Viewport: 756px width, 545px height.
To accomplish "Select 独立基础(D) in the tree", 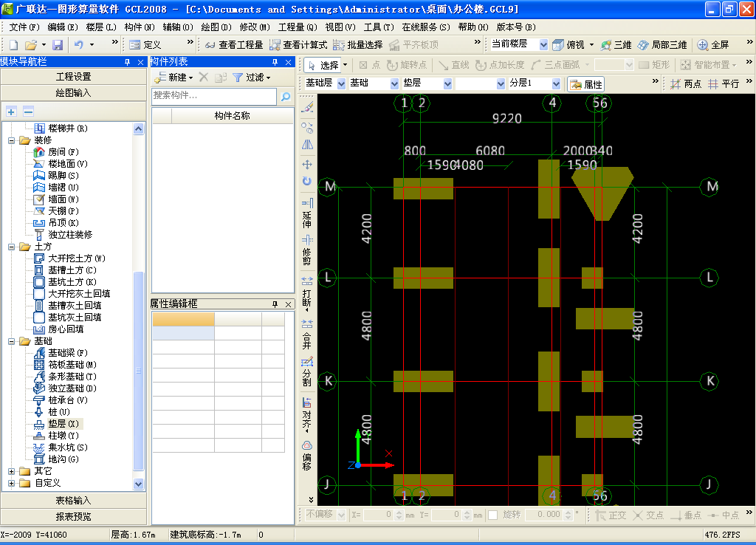I will point(72,388).
